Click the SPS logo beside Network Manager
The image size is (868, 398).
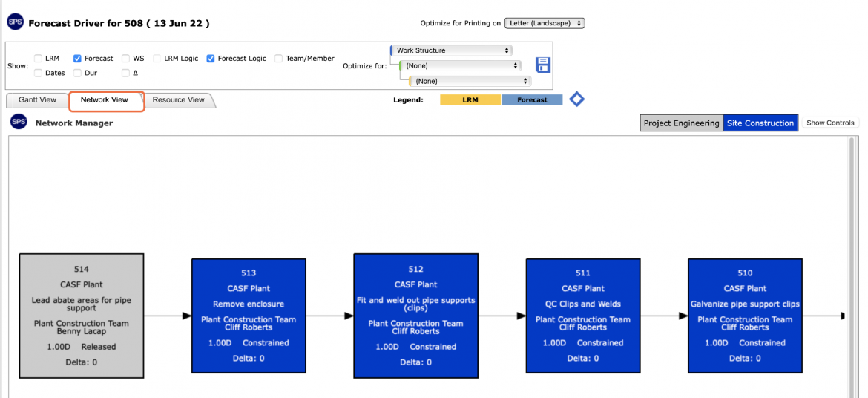coord(19,122)
